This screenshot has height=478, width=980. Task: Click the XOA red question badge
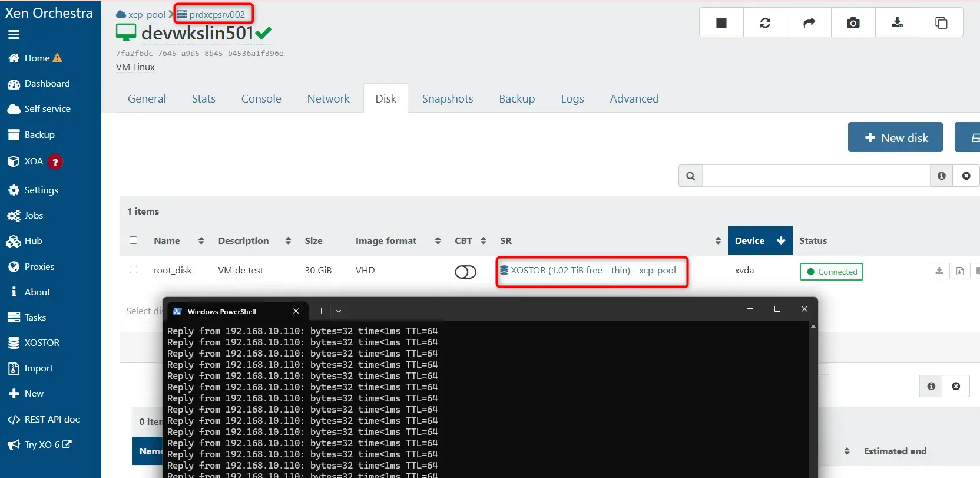(55, 161)
